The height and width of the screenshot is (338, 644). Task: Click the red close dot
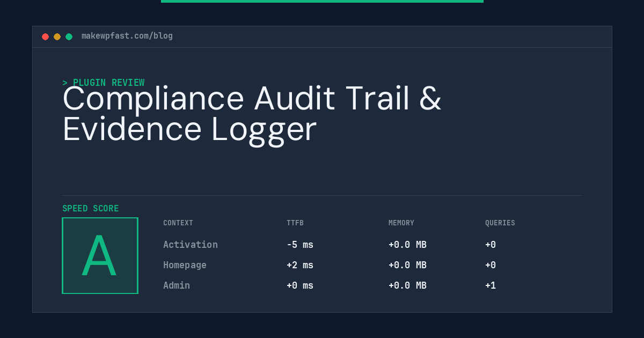[45, 36]
